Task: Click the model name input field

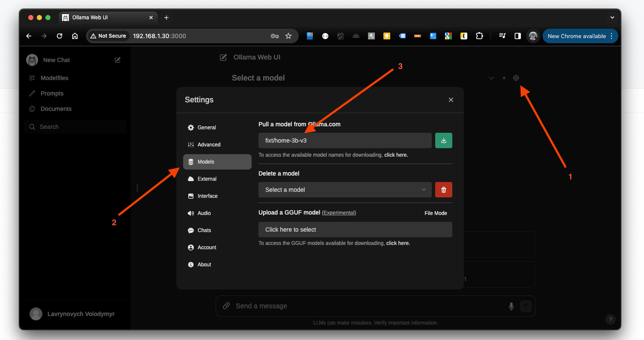Action: 345,140
